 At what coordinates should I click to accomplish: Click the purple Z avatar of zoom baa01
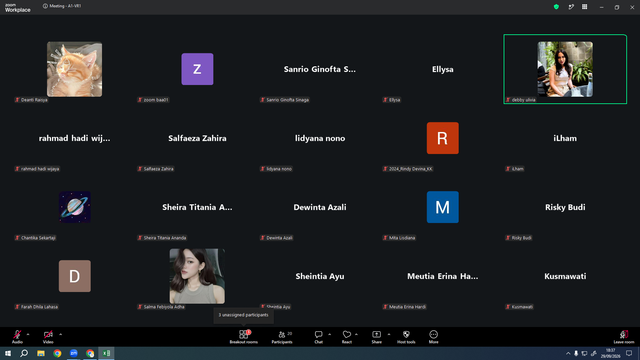tap(197, 69)
